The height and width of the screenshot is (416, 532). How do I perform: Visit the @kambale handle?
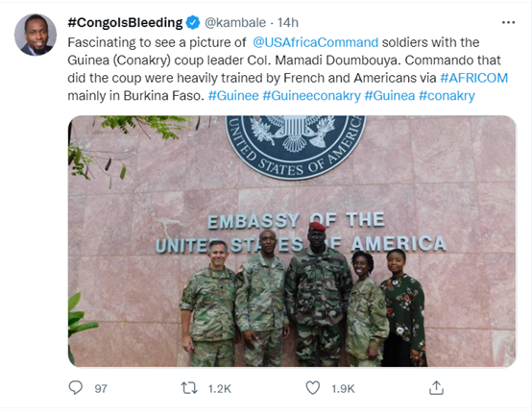click(x=235, y=23)
